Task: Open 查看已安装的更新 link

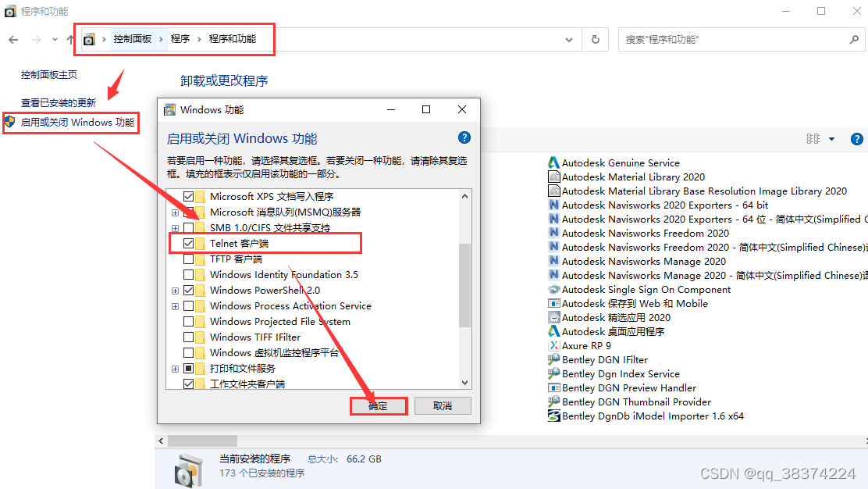Action: [58, 102]
